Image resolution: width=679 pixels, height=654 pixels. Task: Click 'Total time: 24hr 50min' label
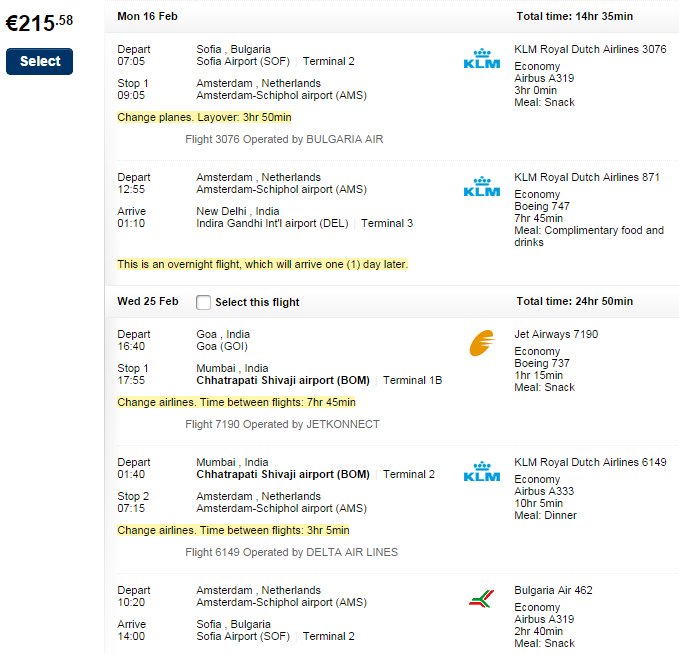coord(574,301)
